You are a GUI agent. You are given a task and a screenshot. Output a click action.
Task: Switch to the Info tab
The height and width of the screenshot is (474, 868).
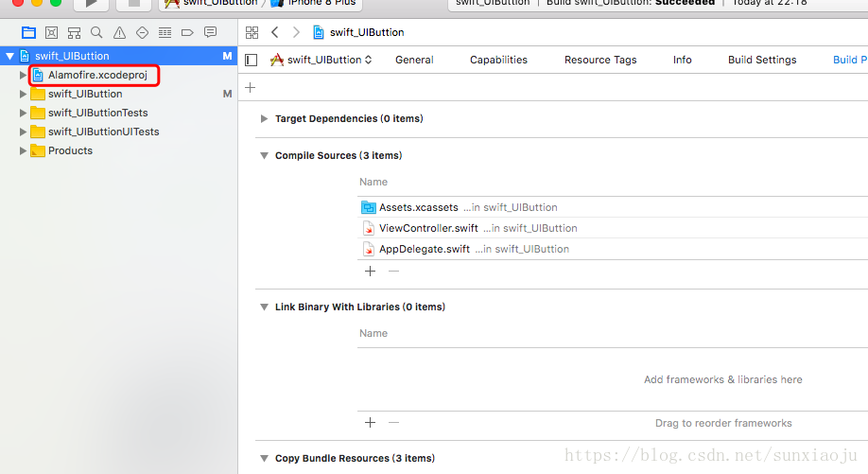pyautogui.click(x=683, y=60)
